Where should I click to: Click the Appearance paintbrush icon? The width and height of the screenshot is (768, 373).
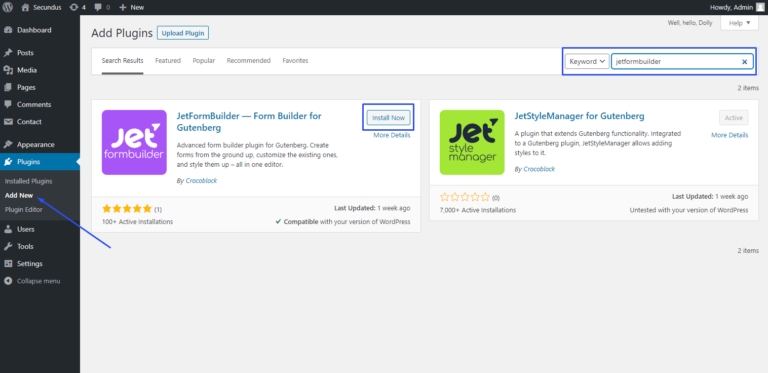pyautogui.click(x=8, y=144)
